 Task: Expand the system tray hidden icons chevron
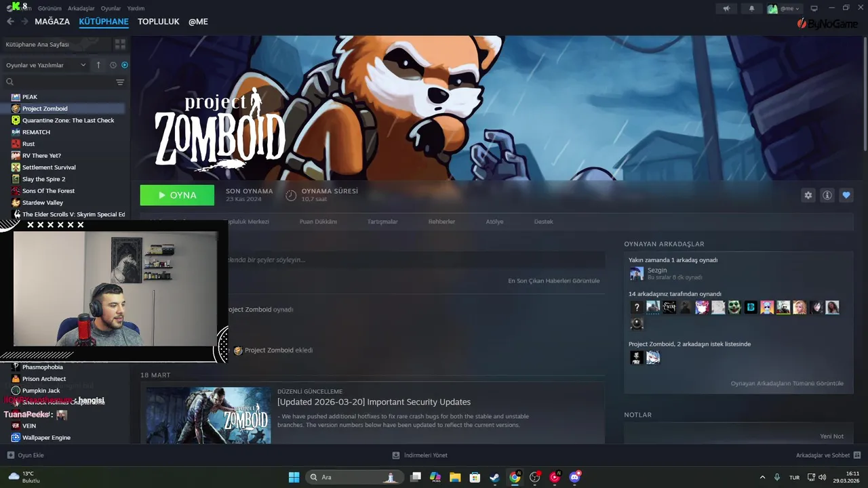tap(762, 477)
